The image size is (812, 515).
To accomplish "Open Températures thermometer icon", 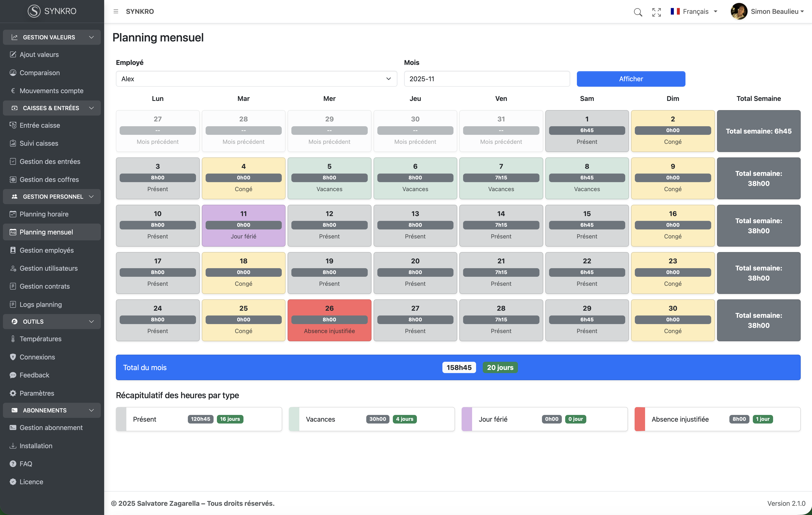I will [x=13, y=339].
